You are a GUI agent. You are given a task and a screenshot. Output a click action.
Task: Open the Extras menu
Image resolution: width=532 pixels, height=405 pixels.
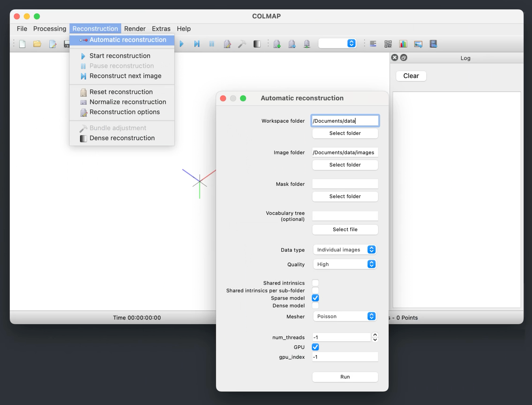point(161,29)
